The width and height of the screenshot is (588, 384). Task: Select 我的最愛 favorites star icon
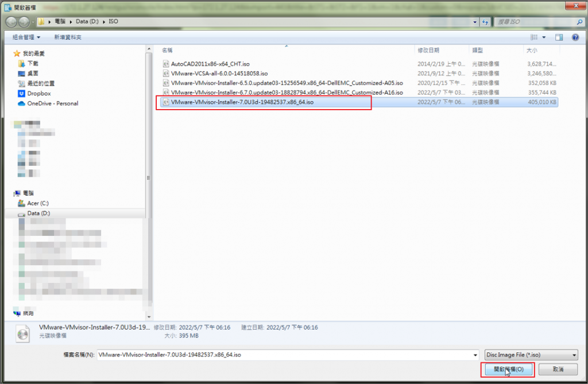click(x=17, y=53)
